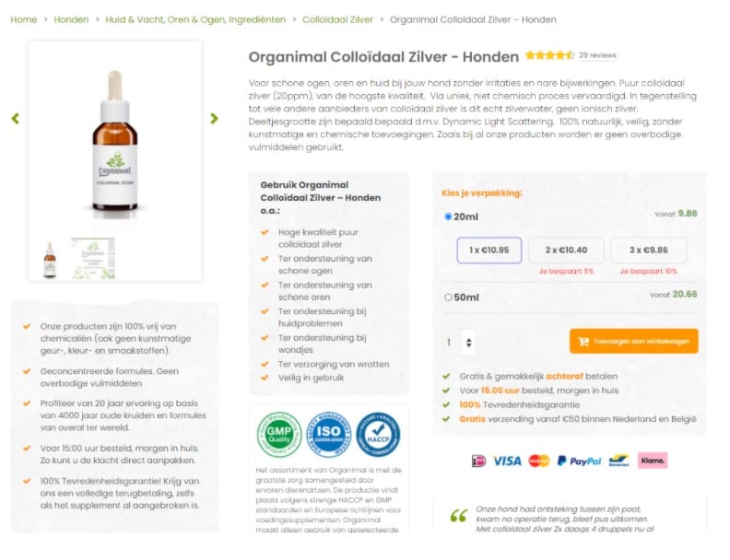730x560 pixels.
Task: Click the GMP Quality badge
Action: [x=279, y=435]
